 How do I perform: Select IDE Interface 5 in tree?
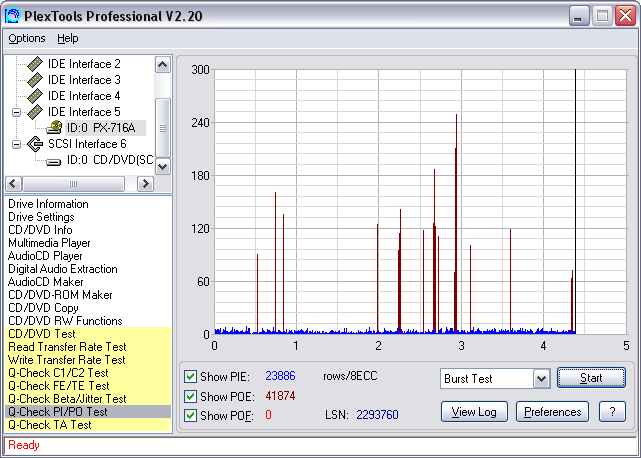84,112
